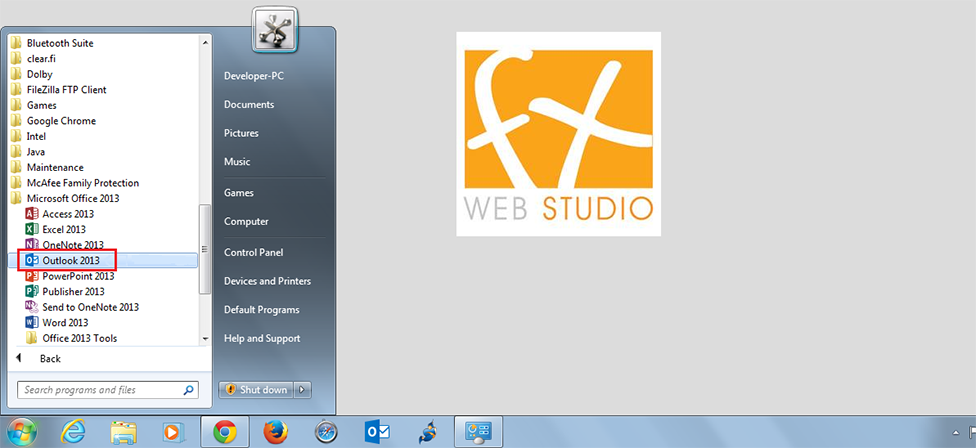Expand the Maintenance folder
This screenshot has height=448, width=976.
(x=47, y=167)
